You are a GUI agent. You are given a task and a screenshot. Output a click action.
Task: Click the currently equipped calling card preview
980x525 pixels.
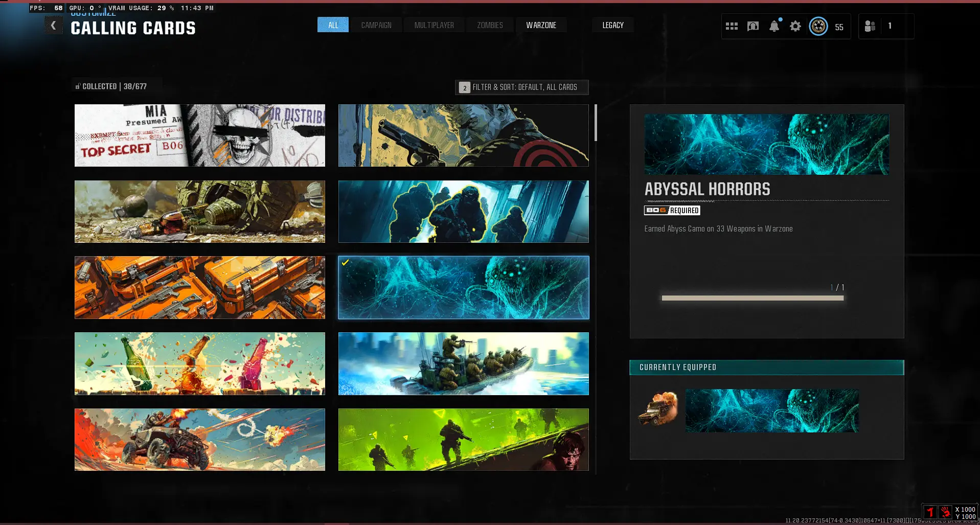pos(771,410)
